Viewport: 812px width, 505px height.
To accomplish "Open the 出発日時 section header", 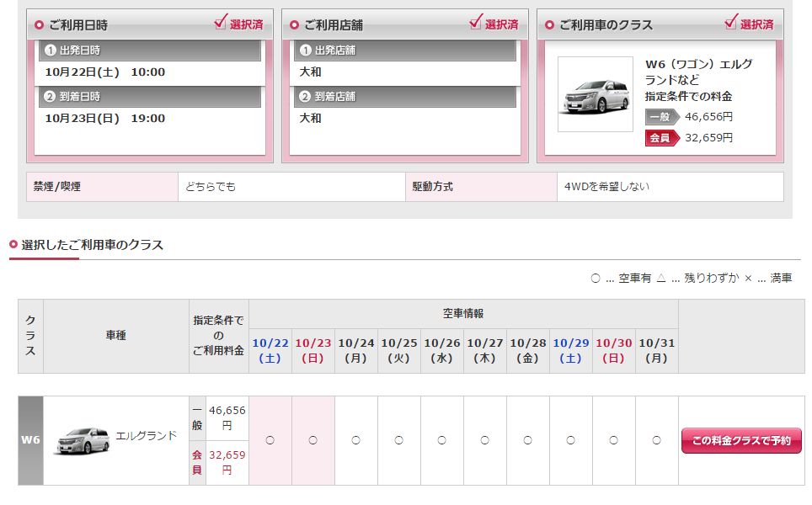I will 150,50.
